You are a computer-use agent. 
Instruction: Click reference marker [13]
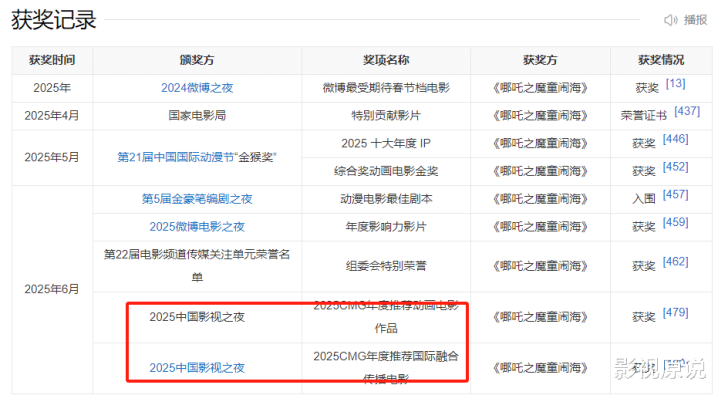click(x=675, y=84)
